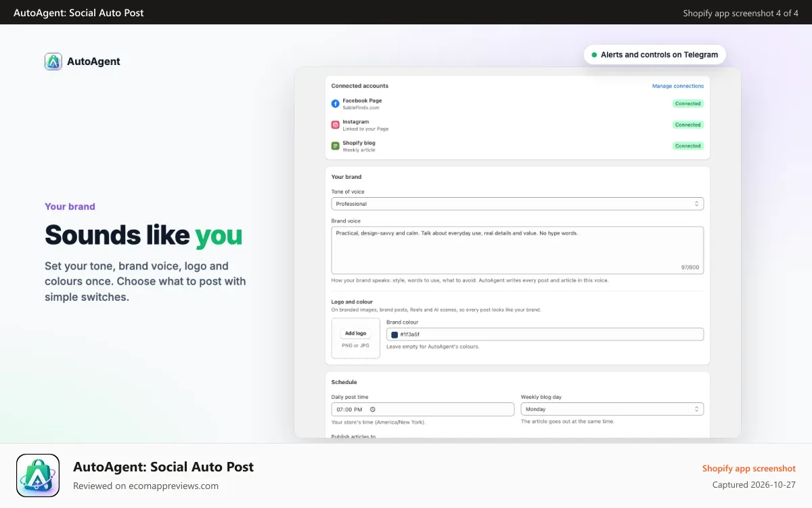The image size is (812, 508).
Task: Click the PNG or JPG hint text
Action: pos(356,345)
